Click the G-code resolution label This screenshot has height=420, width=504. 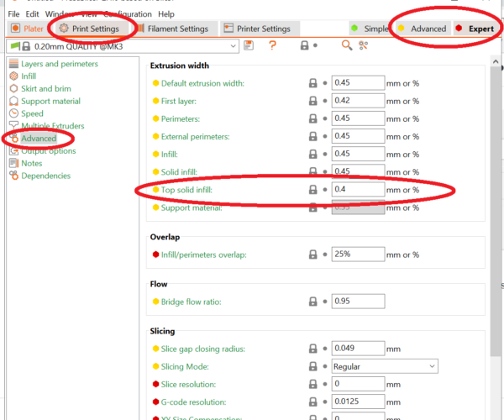click(193, 402)
